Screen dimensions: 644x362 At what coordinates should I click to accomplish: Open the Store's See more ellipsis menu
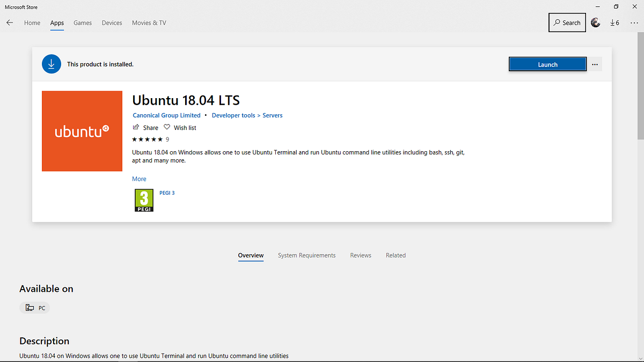tap(634, 23)
